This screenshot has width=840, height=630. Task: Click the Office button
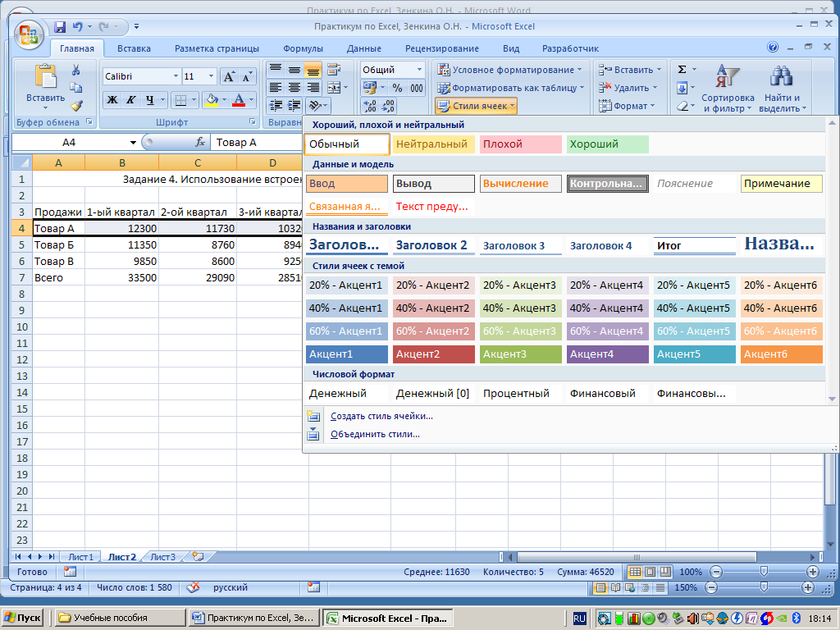(x=29, y=35)
